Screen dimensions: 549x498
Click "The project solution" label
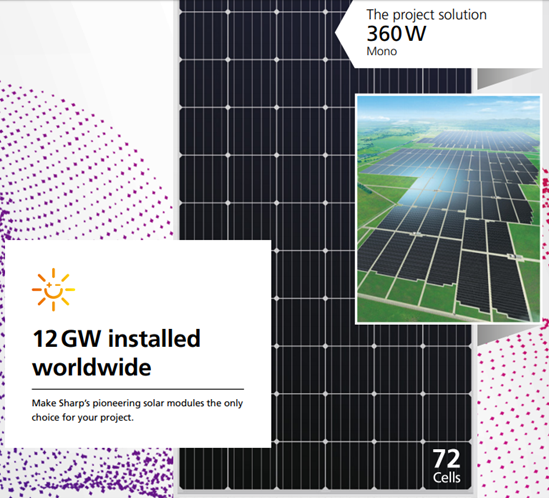click(426, 15)
